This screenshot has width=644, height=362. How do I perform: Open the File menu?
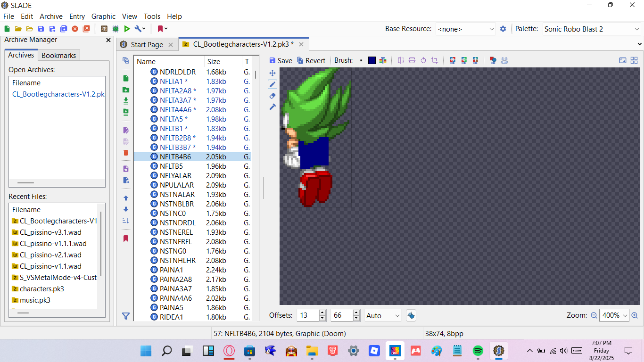(8, 16)
